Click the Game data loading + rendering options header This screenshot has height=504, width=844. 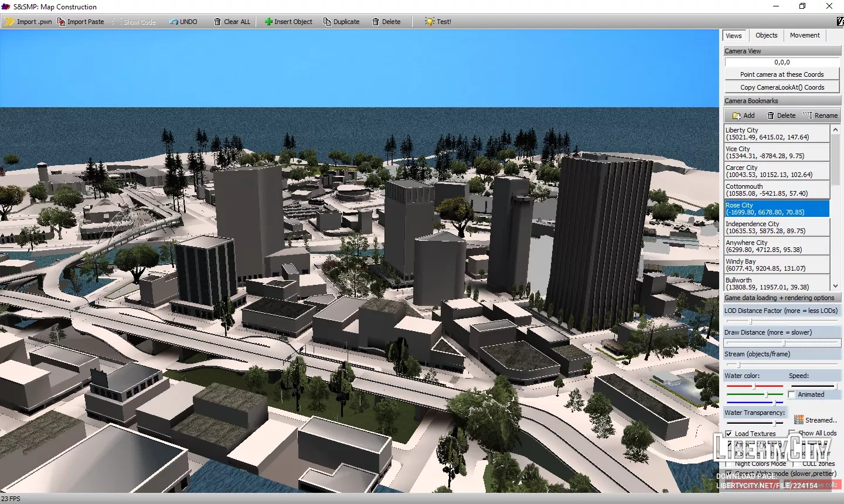click(782, 298)
